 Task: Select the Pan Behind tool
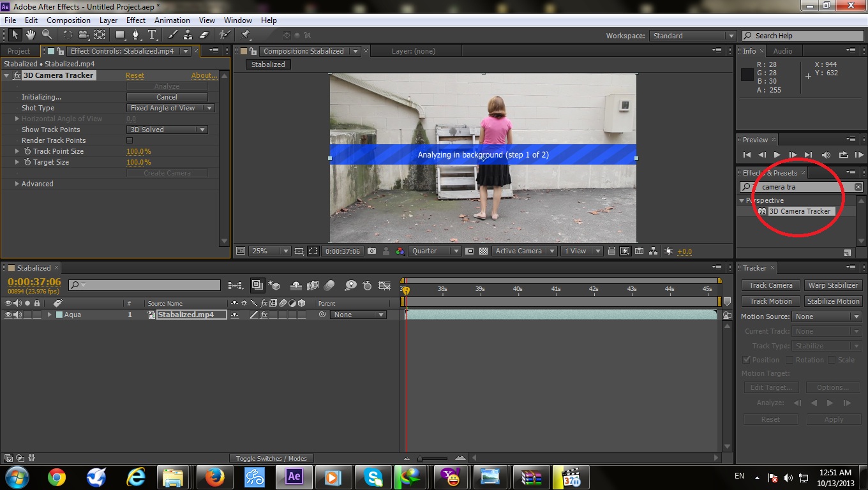(100, 35)
